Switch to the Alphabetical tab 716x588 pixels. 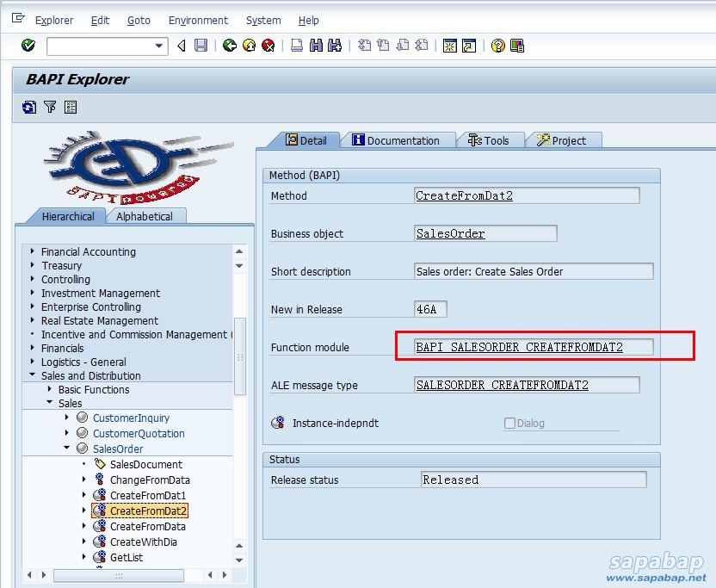pos(145,217)
